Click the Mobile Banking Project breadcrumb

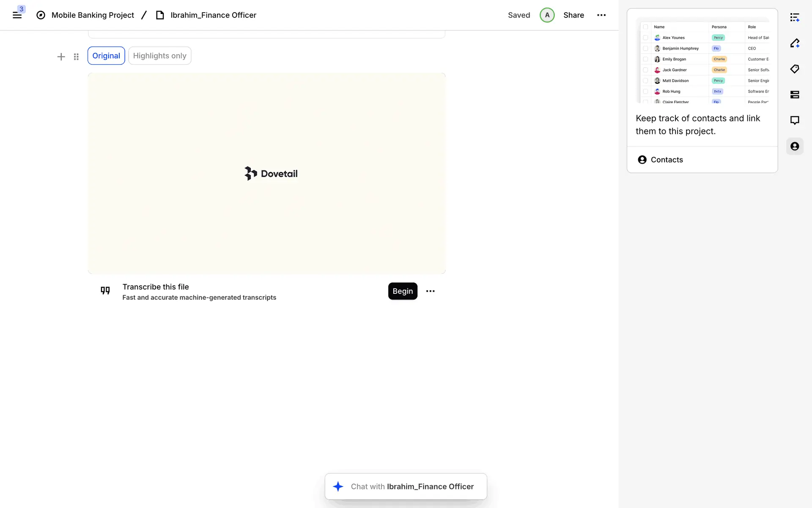(x=92, y=15)
